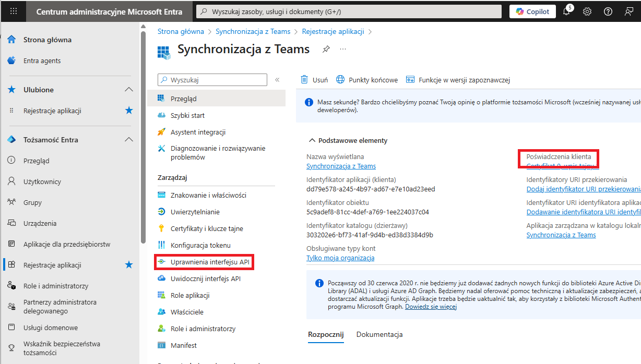The width and height of the screenshot is (641, 364).
Task: Switch to the Dokumentacja tab
Action: pos(379,334)
